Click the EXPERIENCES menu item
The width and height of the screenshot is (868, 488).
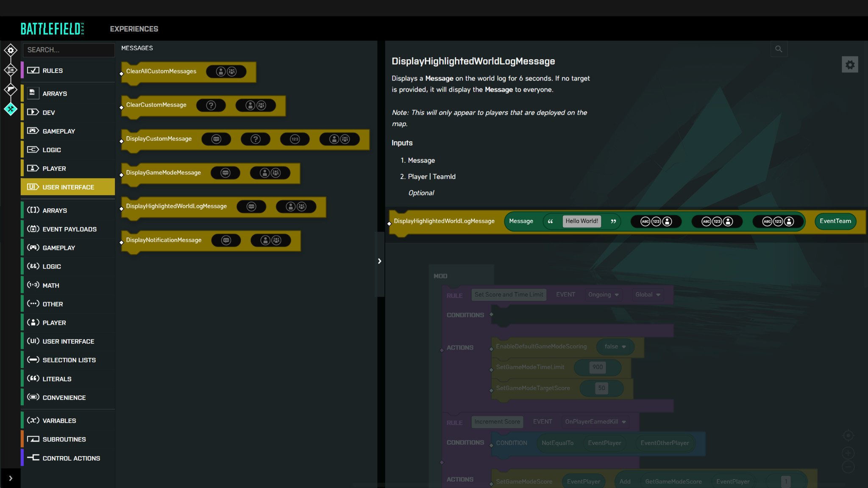click(134, 29)
